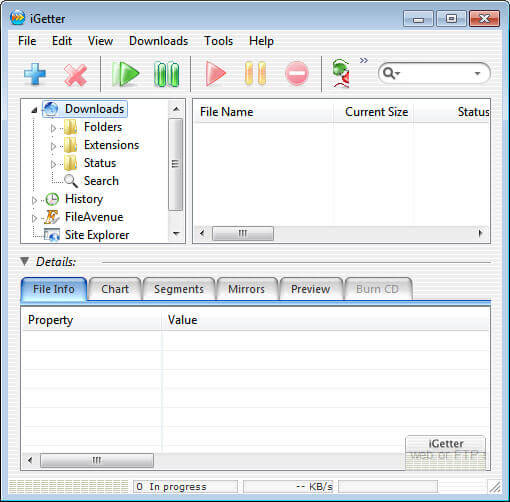Expand the History tree node
This screenshot has width=510, height=502.
pyautogui.click(x=34, y=200)
